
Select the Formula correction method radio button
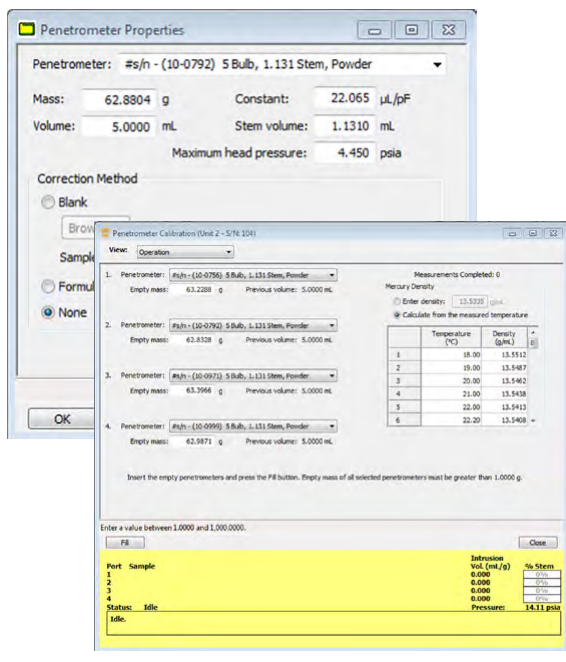48,287
